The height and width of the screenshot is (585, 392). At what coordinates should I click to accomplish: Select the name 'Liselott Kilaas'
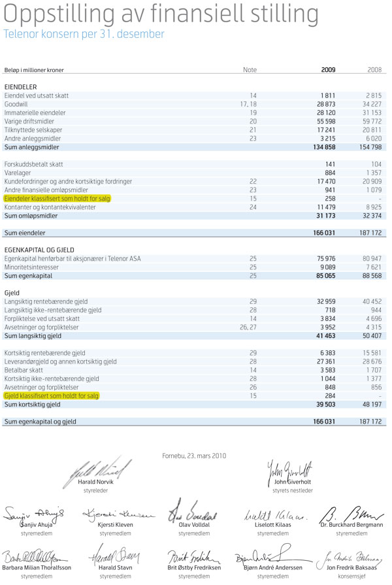(x=272, y=525)
